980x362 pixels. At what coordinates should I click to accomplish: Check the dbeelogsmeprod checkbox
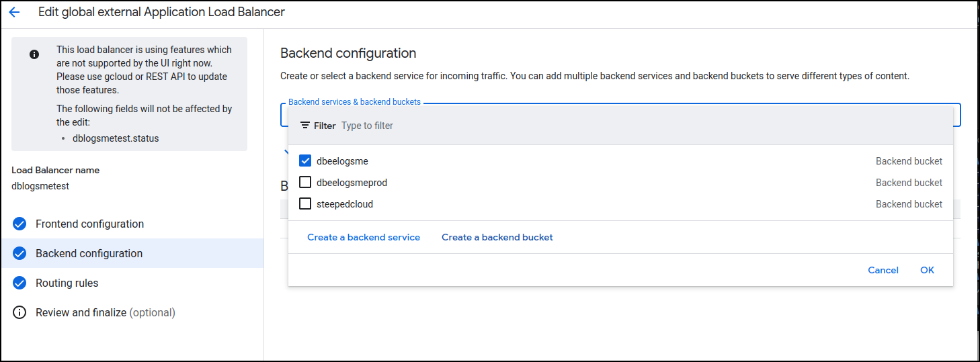click(305, 183)
